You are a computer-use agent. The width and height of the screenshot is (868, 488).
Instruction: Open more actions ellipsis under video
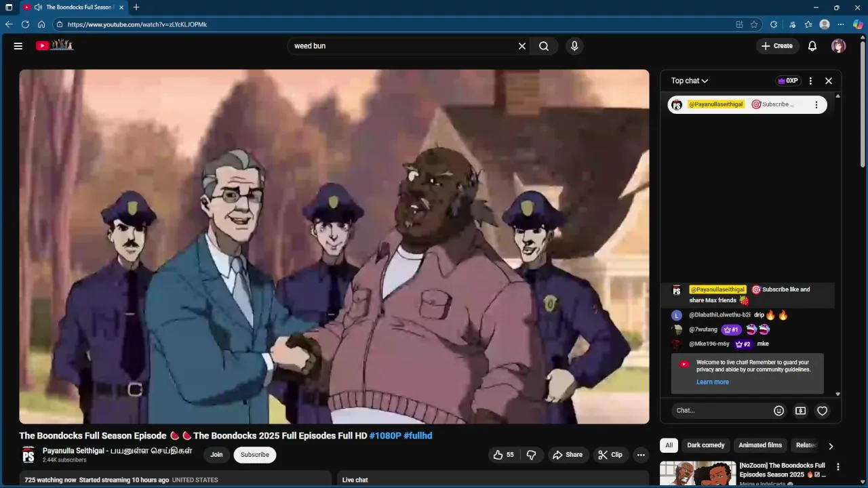[x=641, y=455]
